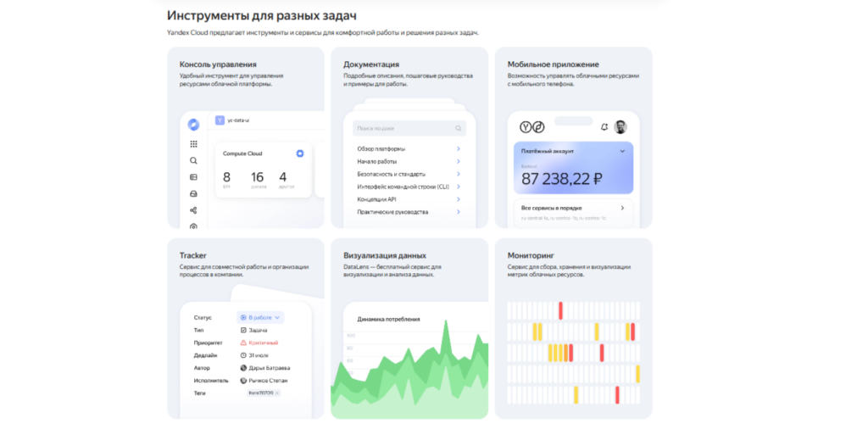Click the magnifier icon inside the docs search field
The width and height of the screenshot is (868, 446).
[458, 129]
